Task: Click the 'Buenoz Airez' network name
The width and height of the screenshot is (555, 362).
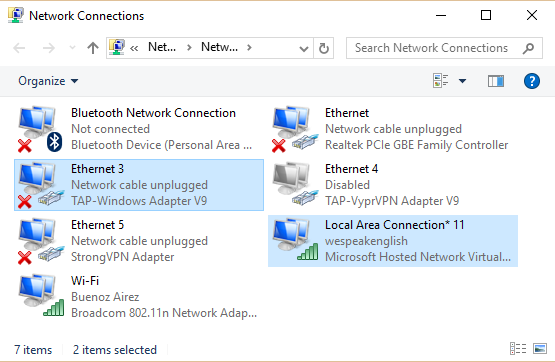Action: pyautogui.click(x=105, y=297)
